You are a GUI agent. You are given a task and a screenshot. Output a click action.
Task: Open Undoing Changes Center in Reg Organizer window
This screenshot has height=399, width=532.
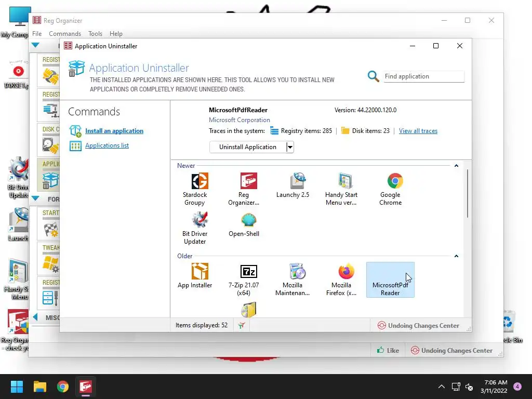pyautogui.click(x=451, y=351)
